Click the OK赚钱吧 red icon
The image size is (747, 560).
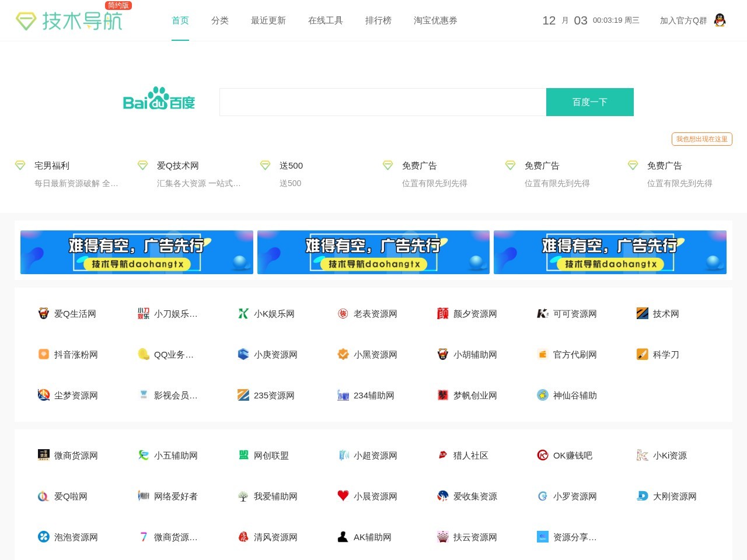542,455
